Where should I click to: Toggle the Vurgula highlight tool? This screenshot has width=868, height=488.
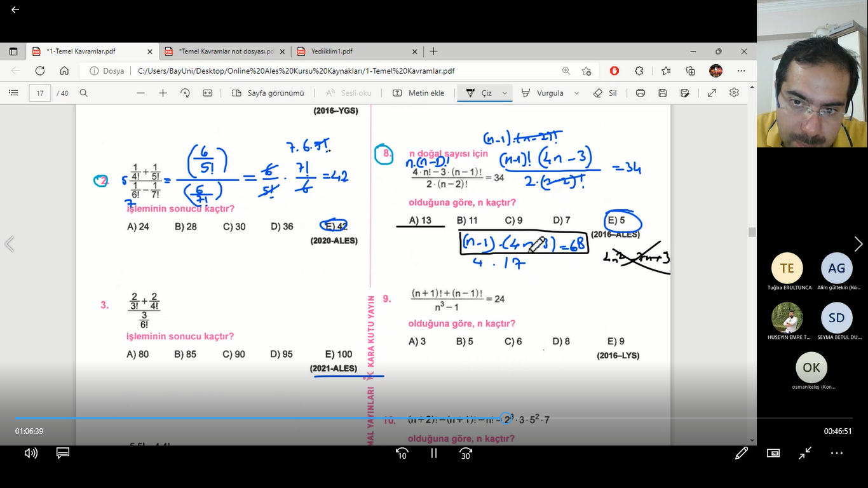click(x=543, y=93)
